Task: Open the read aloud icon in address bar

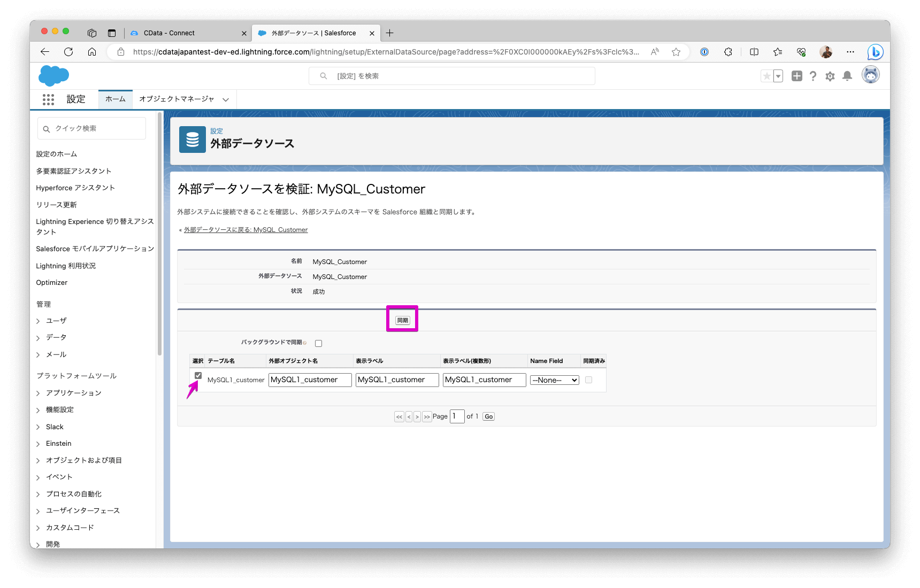Action: (655, 52)
